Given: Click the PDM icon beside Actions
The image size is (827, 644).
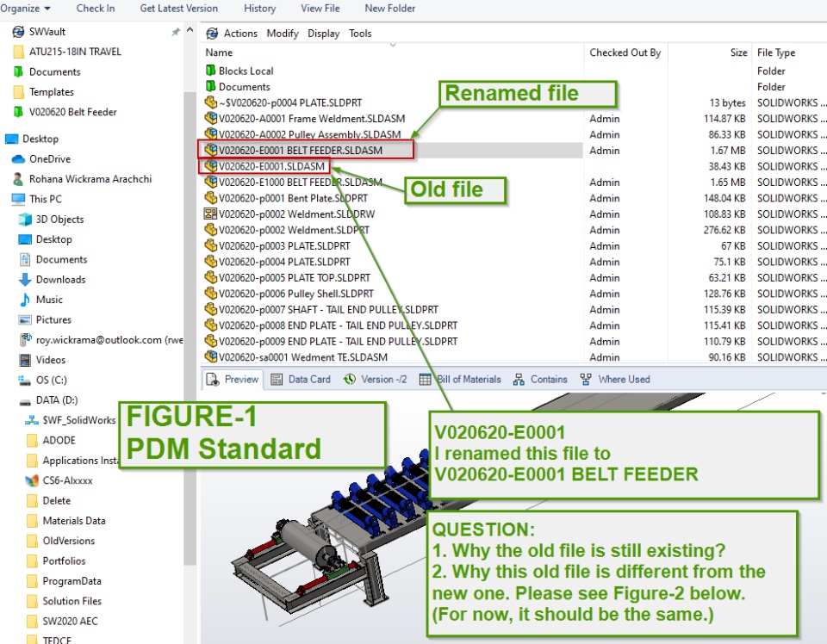Looking at the screenshot, I should click(x=212, y=34).
